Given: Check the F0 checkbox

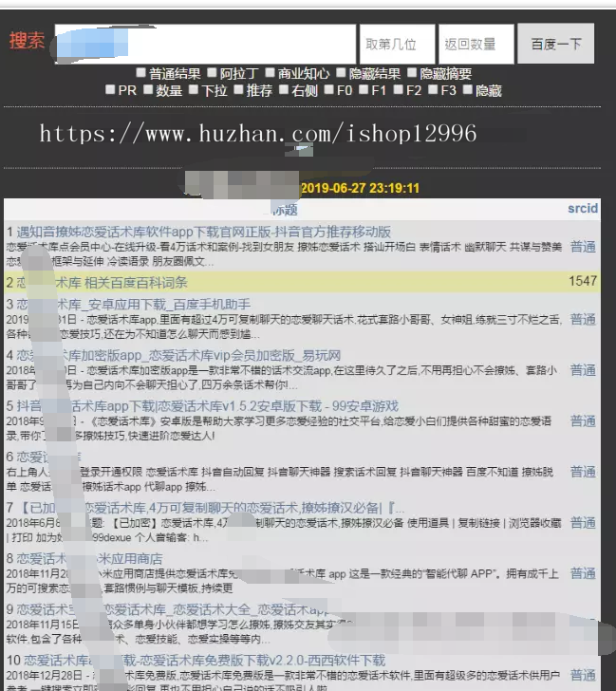Looking at the screenshot, I should tap(328, 90).
